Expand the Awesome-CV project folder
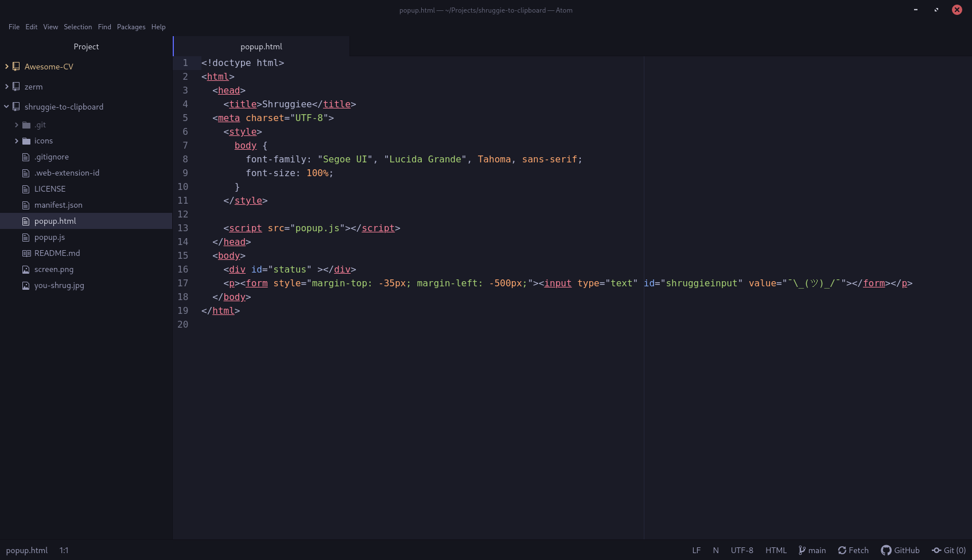972x560 pixels. (7, 67)
